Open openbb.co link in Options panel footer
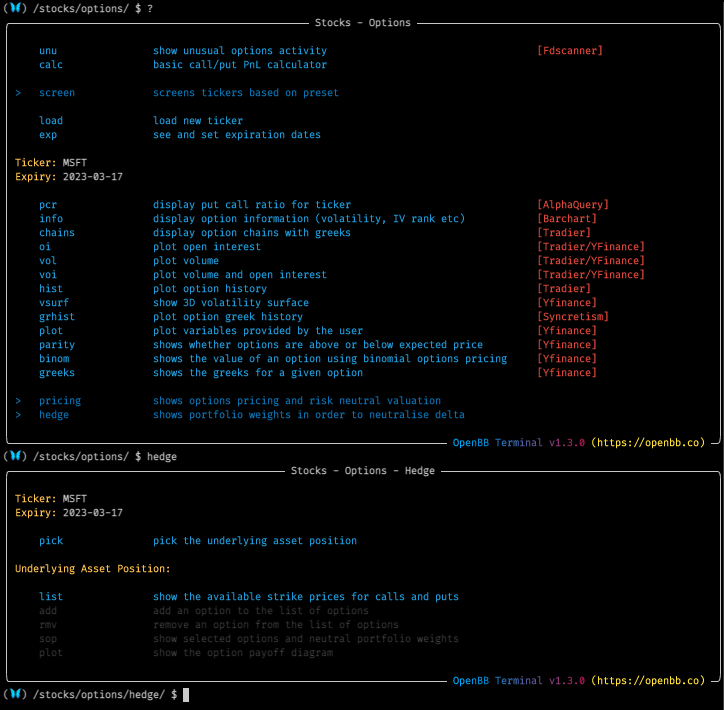This screenshot has height=710, width=724. [648, 443]
